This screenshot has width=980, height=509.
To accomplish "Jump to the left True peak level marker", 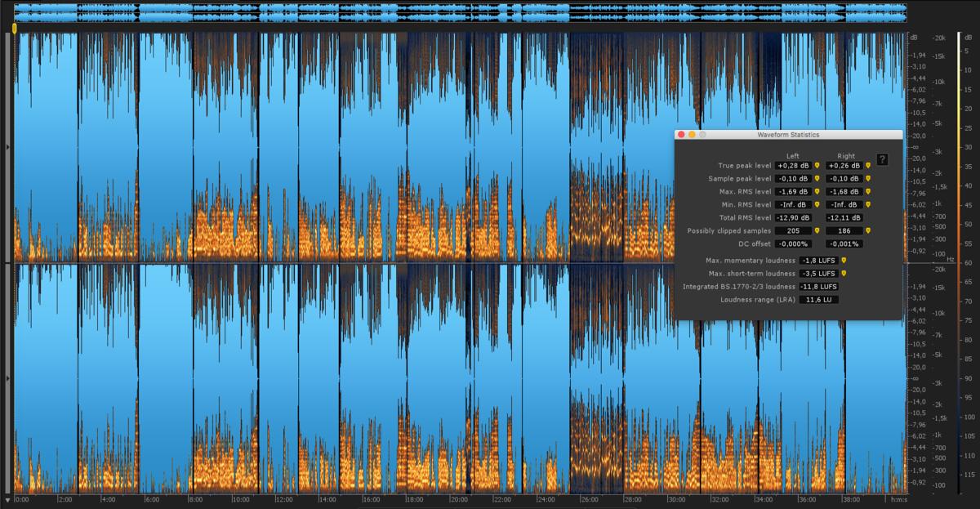I will pos(817,166).
